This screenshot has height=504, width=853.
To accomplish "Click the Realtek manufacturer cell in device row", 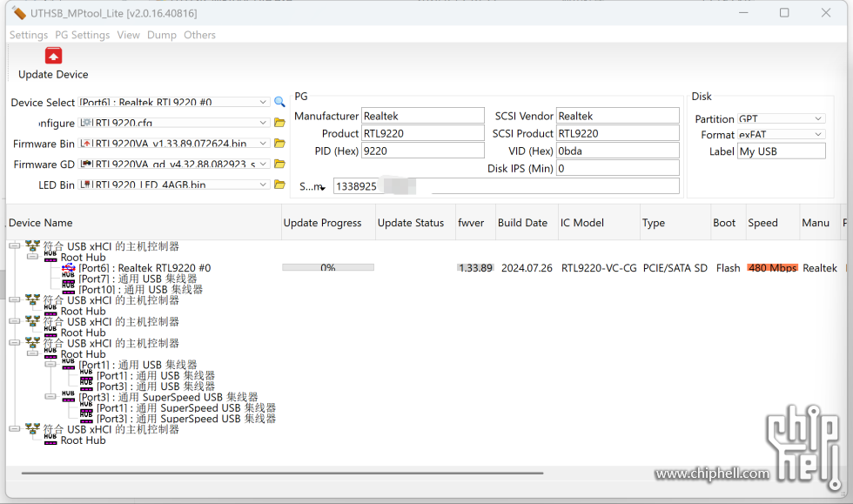I will click(x=820, y=268).
